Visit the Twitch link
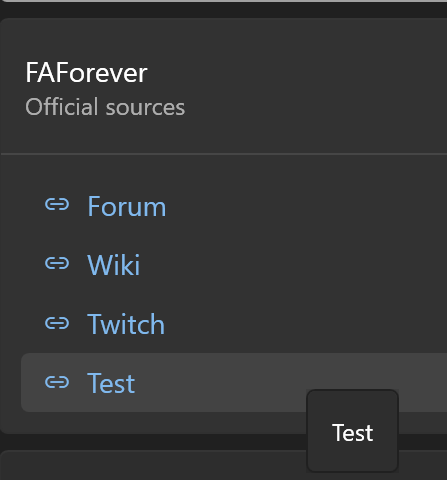The image size is (447, 480). [x=126, y=324]
